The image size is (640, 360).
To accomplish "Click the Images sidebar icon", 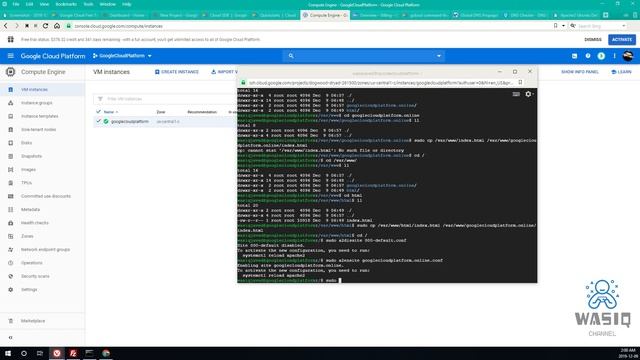I will click(x=11, y=169).
